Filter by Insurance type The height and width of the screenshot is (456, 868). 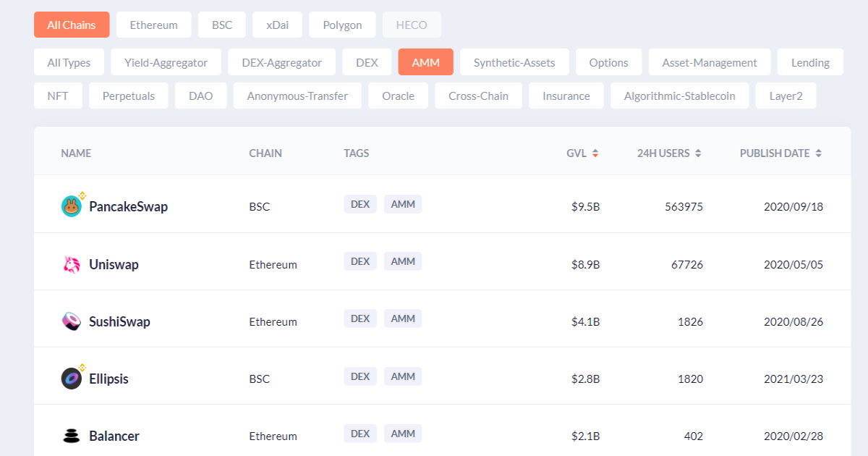click(x=566, y=96)
